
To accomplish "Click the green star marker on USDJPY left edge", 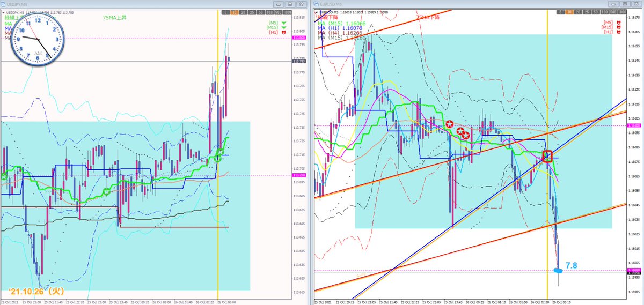I will (x=3, y=177).
